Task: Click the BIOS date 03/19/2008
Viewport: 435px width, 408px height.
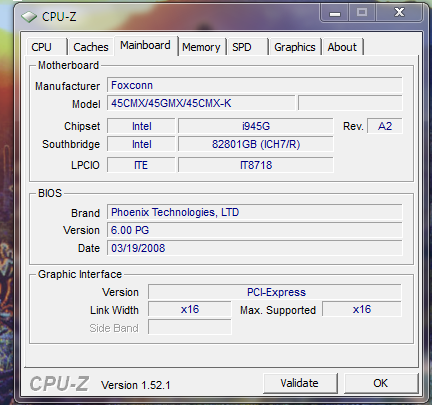Action: tap(255, 248)
